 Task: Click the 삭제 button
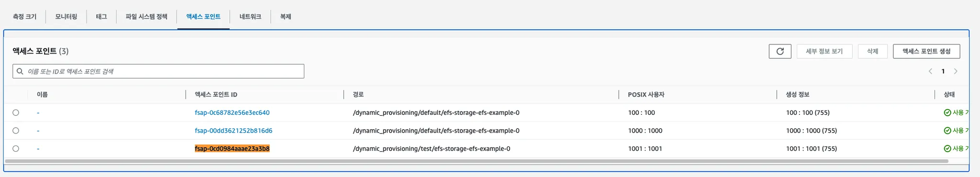tap(872, 51)
